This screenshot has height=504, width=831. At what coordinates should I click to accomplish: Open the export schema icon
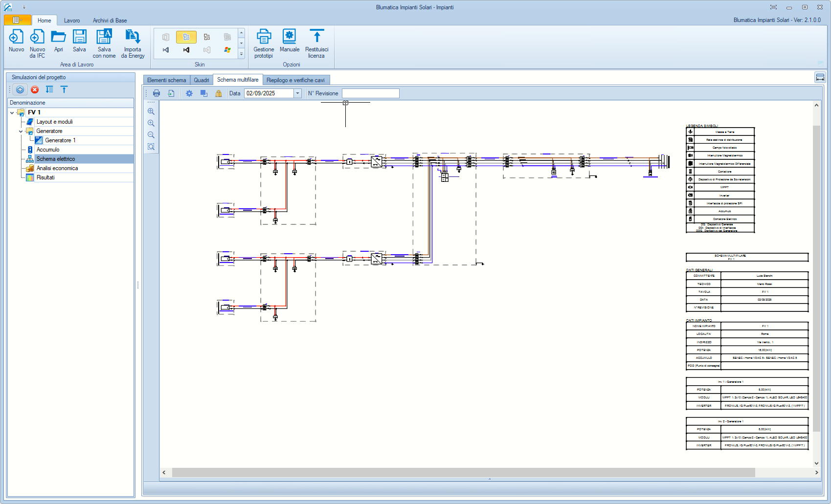pos(171,93)
